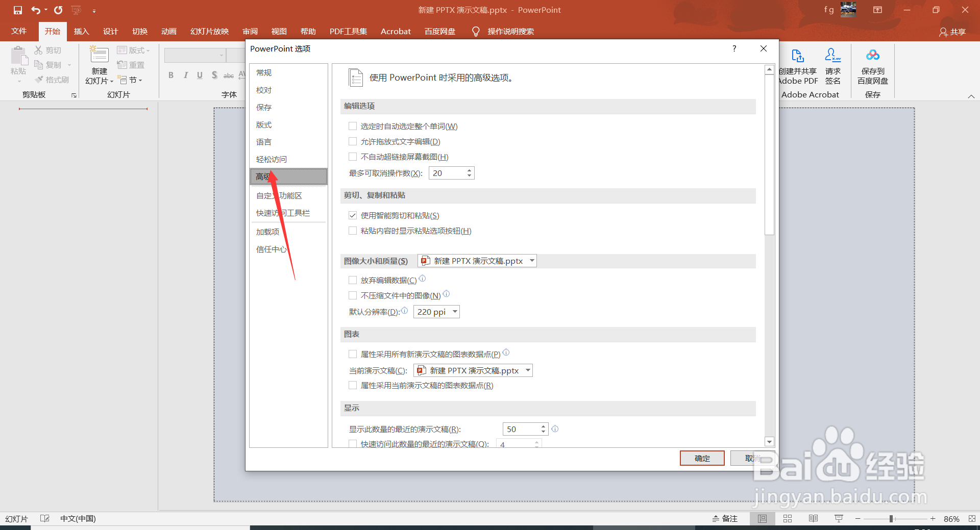Click the Copy icon in clipboard group
980x530 pixels.
pos(39,65)
